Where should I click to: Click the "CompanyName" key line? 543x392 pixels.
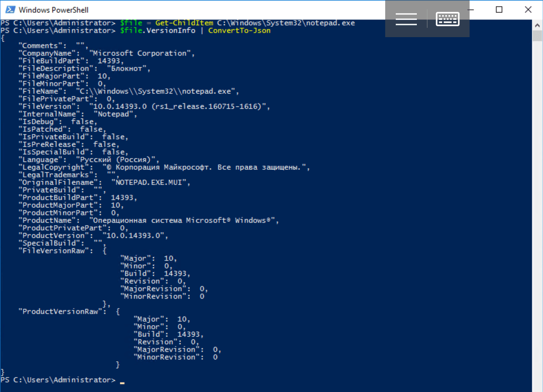coord(105,53)
